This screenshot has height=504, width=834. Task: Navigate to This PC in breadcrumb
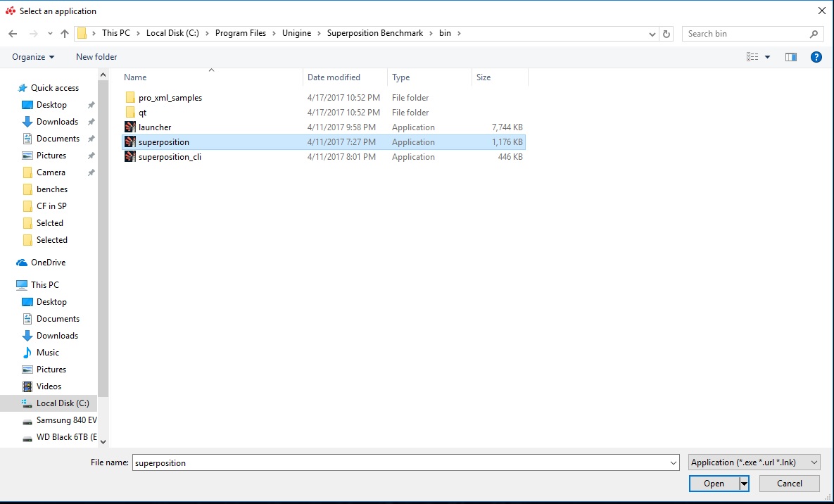116,33
